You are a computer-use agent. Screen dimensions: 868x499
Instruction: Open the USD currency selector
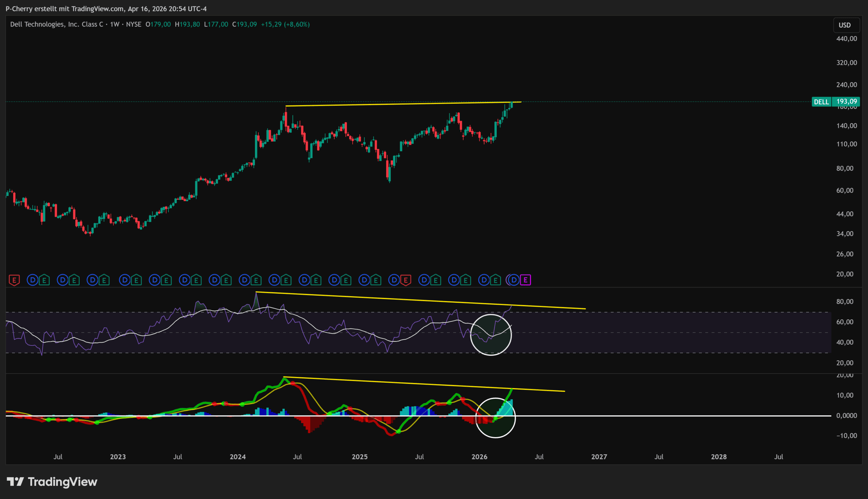[x=845, y=25]
